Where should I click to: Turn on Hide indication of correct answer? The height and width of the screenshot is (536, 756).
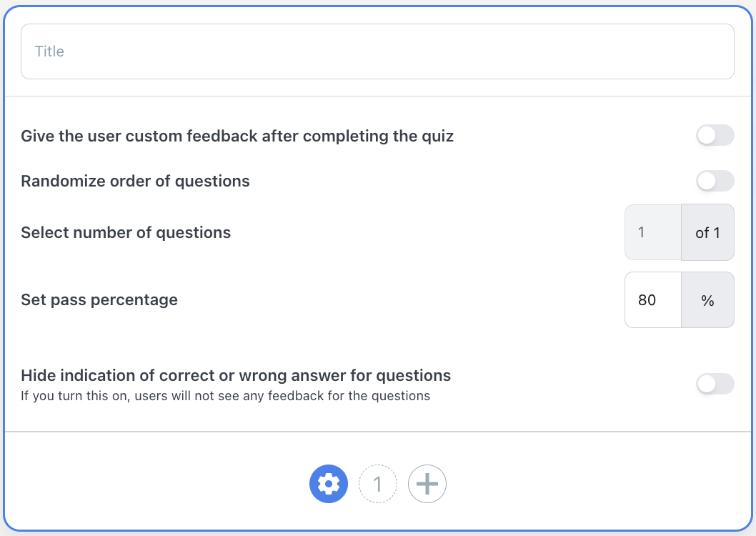(x=715, y=384)
